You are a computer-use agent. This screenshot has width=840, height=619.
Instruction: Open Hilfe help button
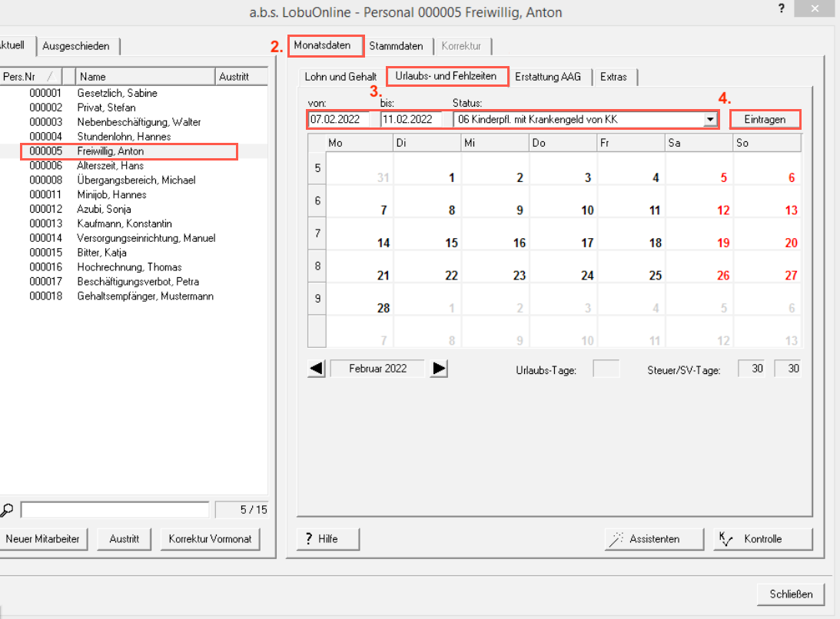coord(328,539)
